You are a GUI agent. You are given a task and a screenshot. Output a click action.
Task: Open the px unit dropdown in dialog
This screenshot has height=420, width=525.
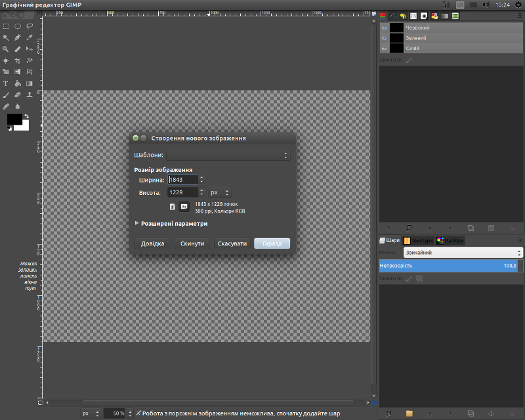coord(220,192)
